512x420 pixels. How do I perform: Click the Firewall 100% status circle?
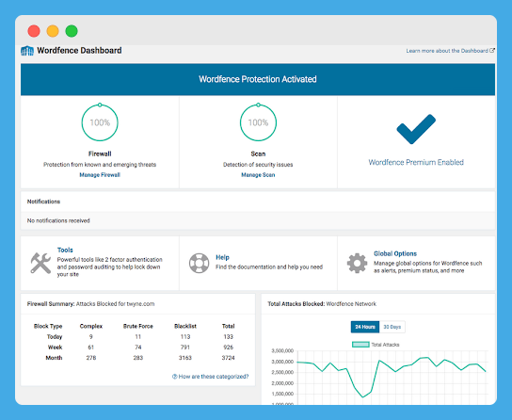click(100, 122)
